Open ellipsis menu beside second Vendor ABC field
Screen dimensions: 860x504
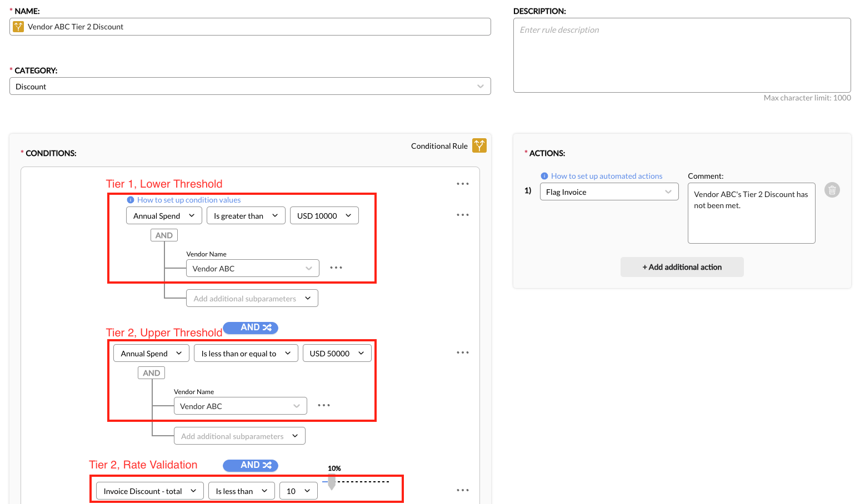point(324,405)
